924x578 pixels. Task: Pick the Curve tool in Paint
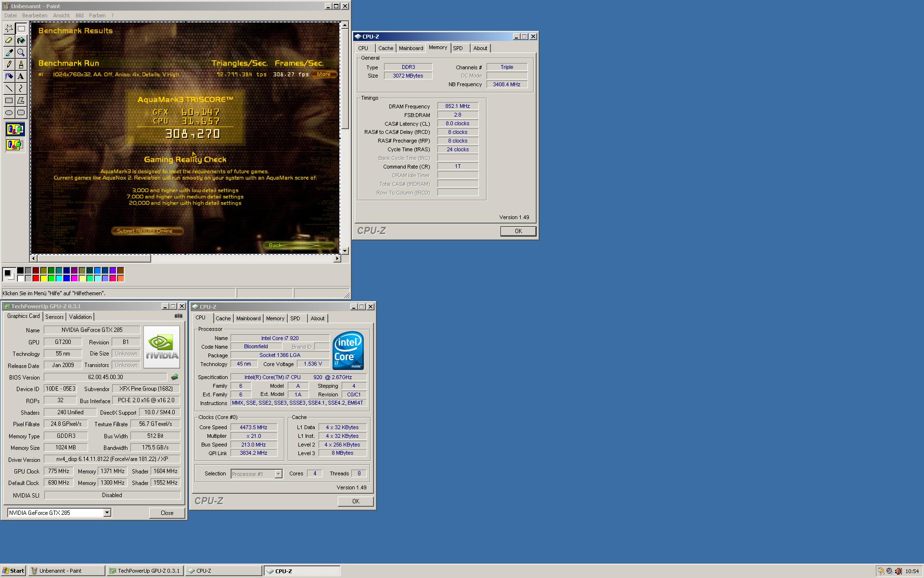point(21,89)
